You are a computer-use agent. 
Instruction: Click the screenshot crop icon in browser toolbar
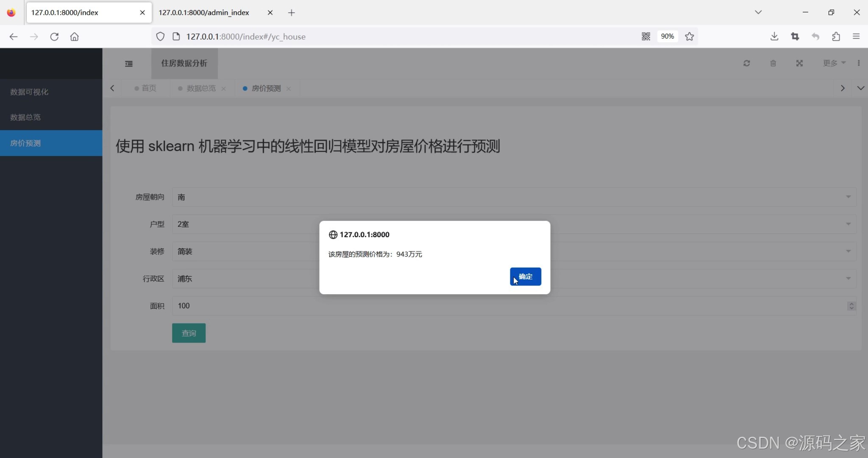[796, 36]
